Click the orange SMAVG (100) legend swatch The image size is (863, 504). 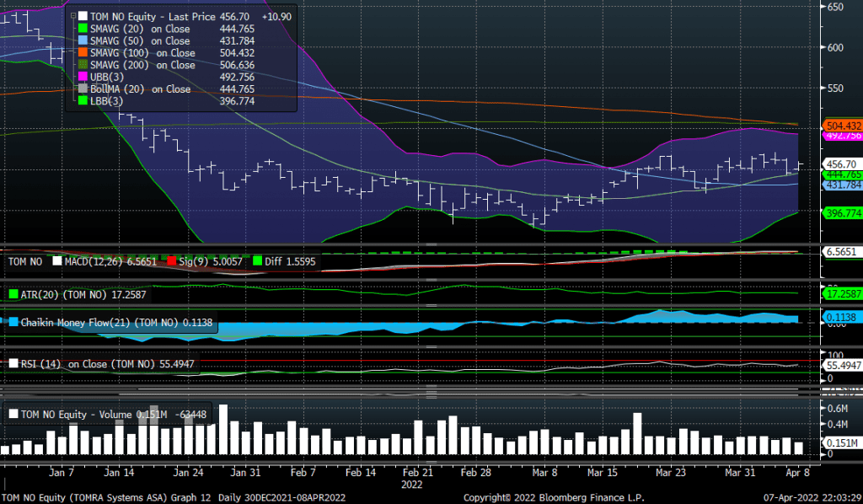[83, 53]
